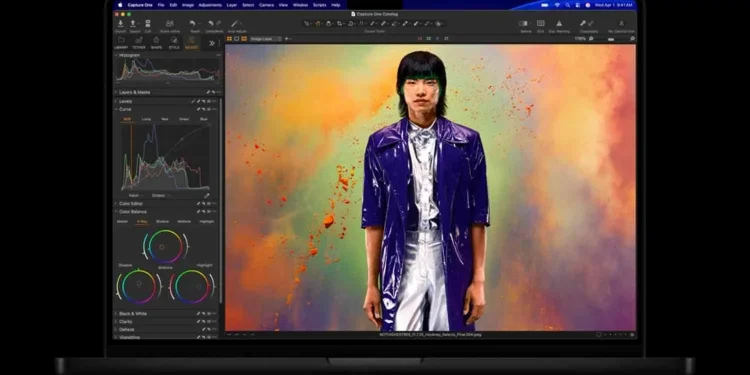Select the Highlight color balance tab
The image size is (750, 375).
[207, 221]
